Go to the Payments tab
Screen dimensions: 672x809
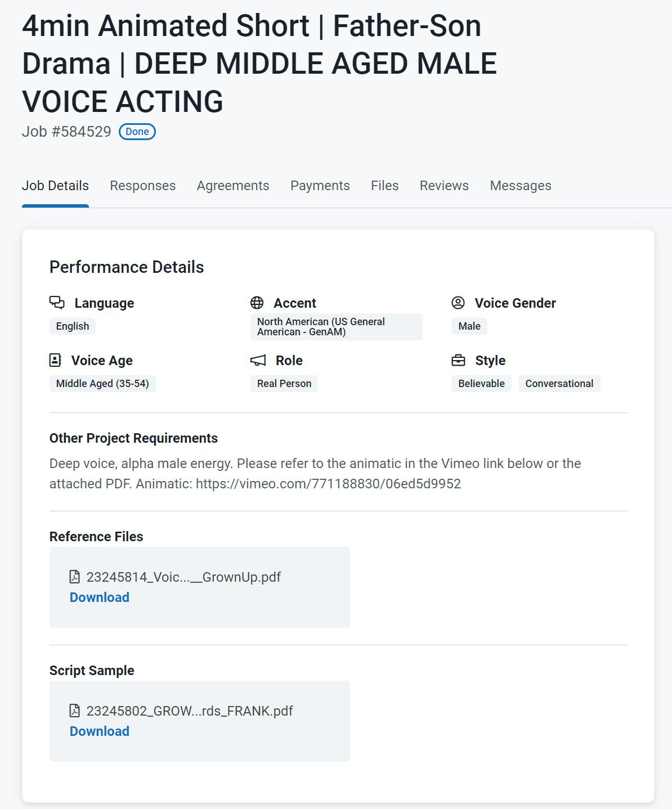(320, 186)
